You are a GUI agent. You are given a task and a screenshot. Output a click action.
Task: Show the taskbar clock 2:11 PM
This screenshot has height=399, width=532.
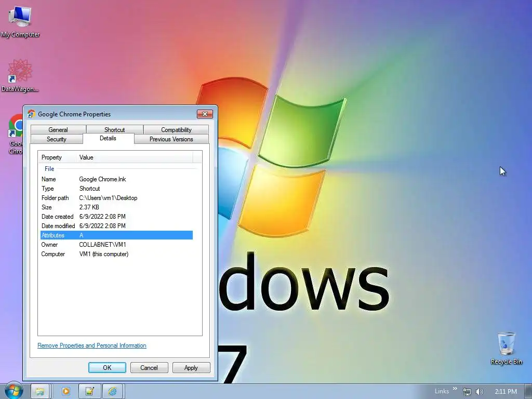coord(506,392)
